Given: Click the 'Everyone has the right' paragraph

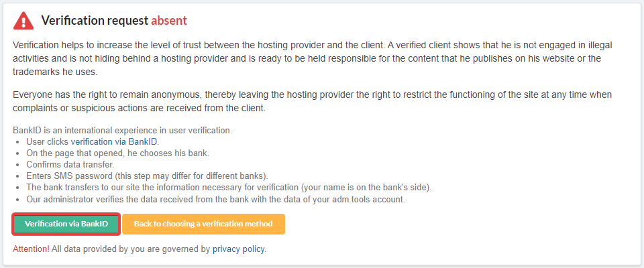Looking at the screenshot, I should (x=312, y=100).
